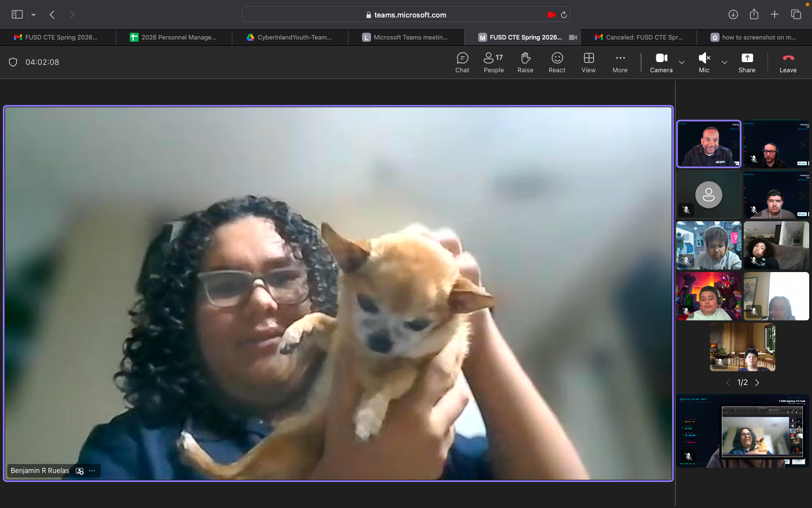Open the Camera device selection chevron
The height and width of the screenshot is (508, 812).
[682, 63]
